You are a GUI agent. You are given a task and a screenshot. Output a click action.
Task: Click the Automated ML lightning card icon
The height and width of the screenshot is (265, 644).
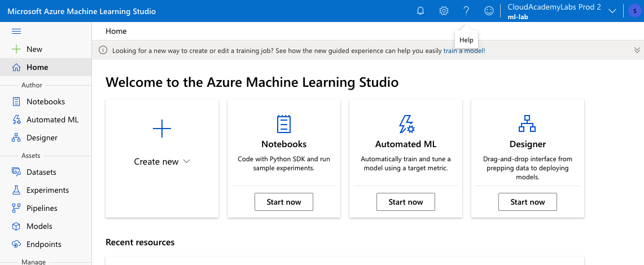click(x=406, y=123)
